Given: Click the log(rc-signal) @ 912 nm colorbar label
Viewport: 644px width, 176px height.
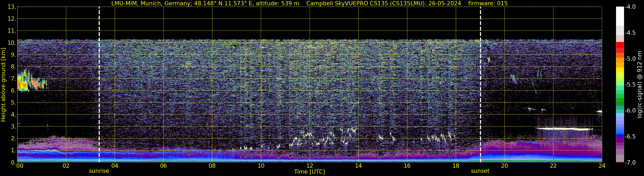Looking at the screenshot, I should [x=640, y=85].
